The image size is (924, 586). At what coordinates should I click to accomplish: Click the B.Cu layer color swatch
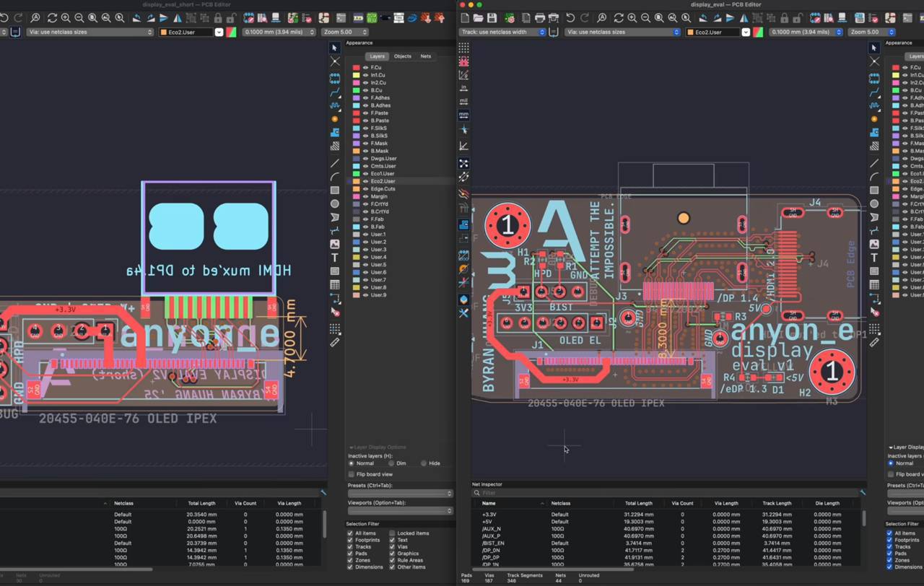[x=356, y=90]
